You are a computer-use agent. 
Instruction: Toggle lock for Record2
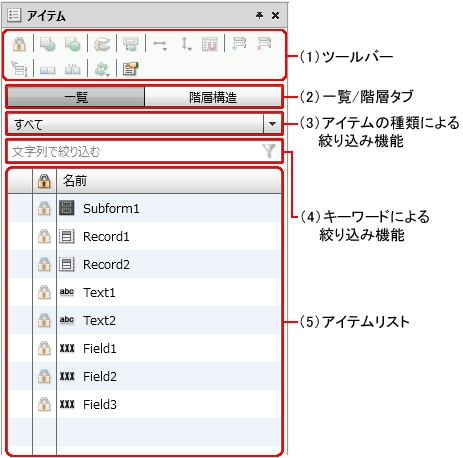(x=44, y=264)
